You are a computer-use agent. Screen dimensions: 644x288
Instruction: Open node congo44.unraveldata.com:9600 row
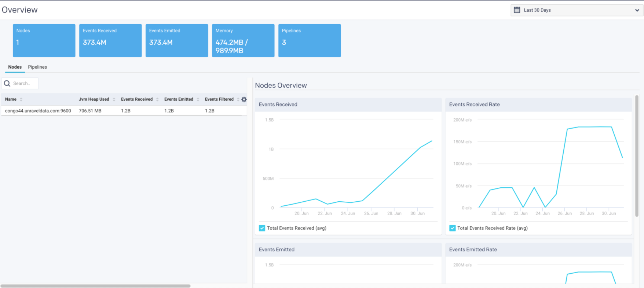coord(124,111)
